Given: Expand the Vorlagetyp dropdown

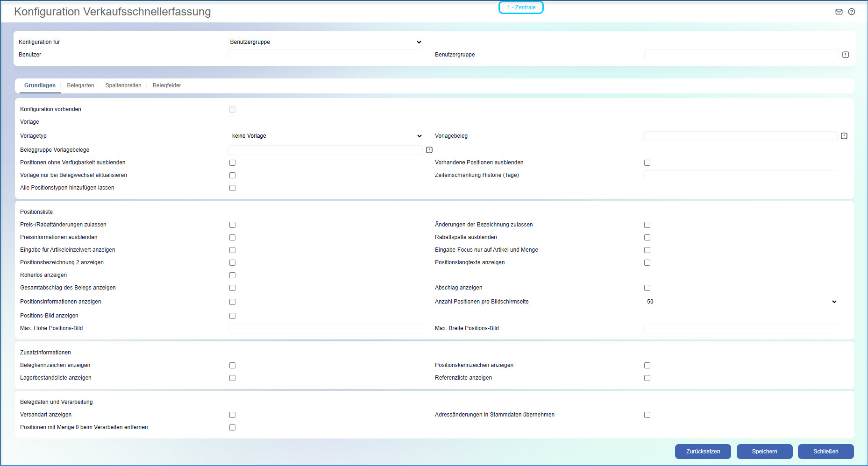Looking at the screenshot, I should pos(326,136).
